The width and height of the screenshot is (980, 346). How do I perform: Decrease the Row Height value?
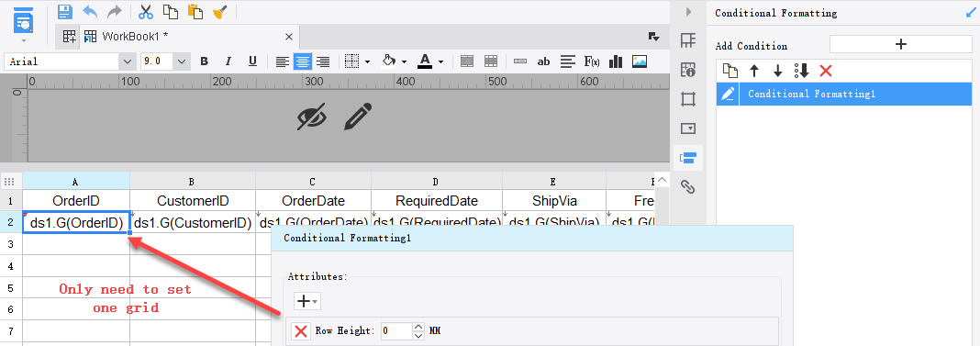click(x=418, y=335)
